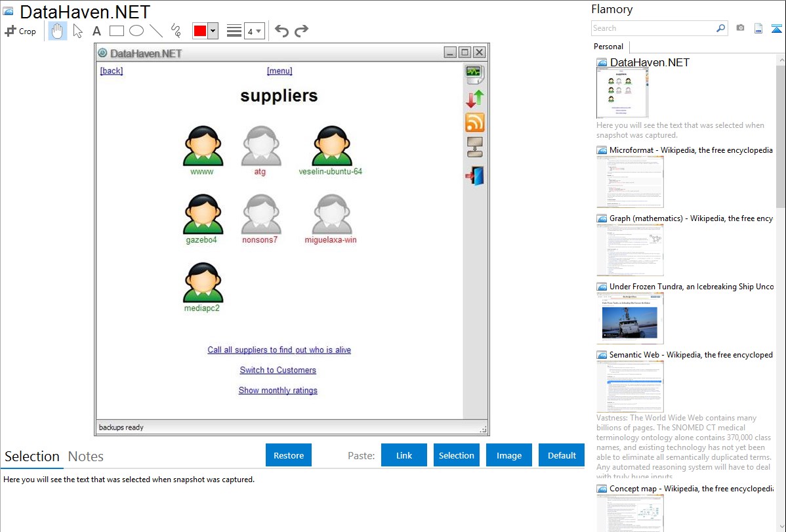
Task: Click the orange RSS feed icon
Action: coord(475,123)
